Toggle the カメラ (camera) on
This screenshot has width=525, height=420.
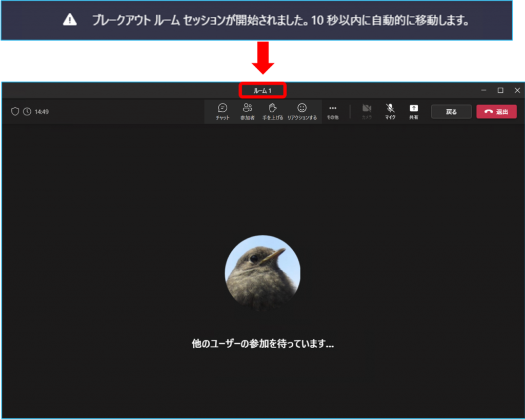pyautogui.click(x=367, y=111)
